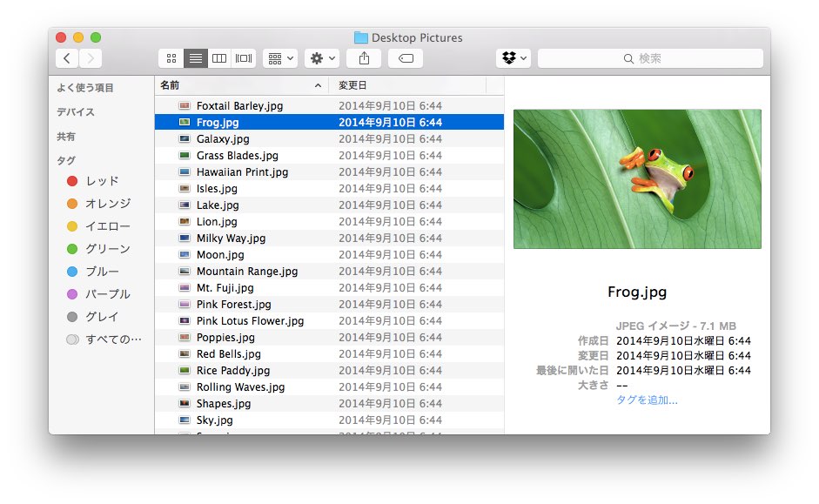Go back with the left arrow
819x504 pixels.
(x=67, y=58)
